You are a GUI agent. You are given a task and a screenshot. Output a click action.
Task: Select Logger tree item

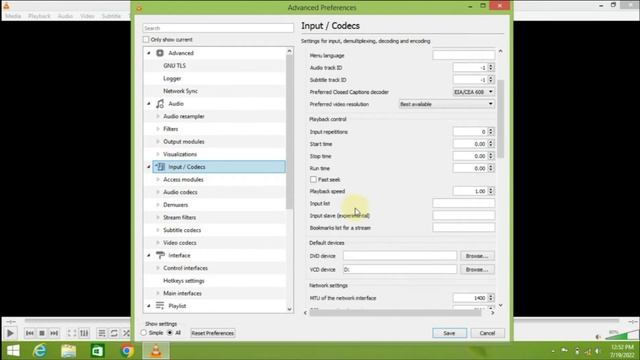tap(172, 78)
